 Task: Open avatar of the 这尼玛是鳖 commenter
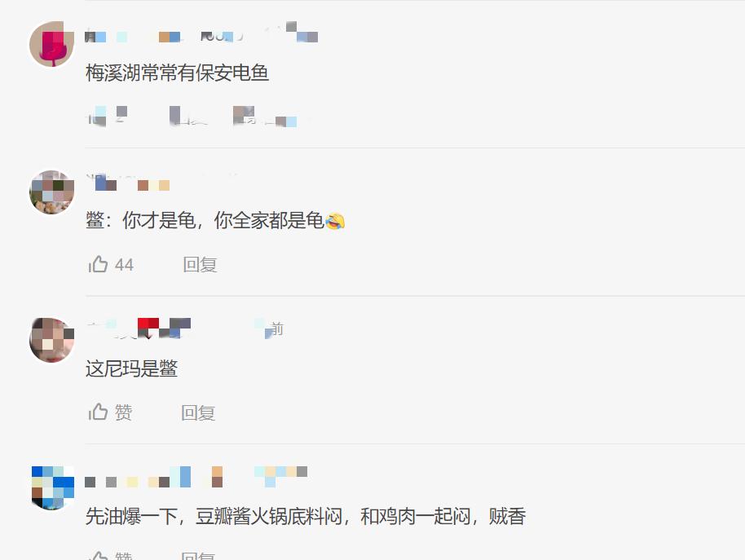52,340
